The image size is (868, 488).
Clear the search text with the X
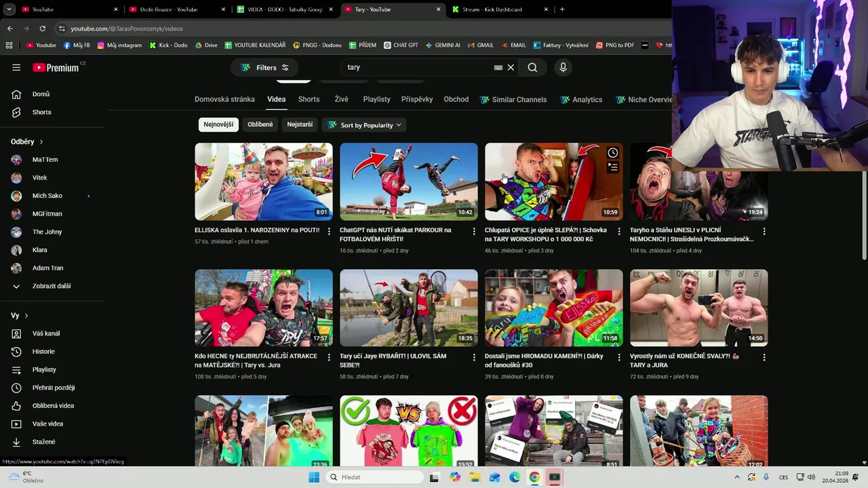click(511, 67)
